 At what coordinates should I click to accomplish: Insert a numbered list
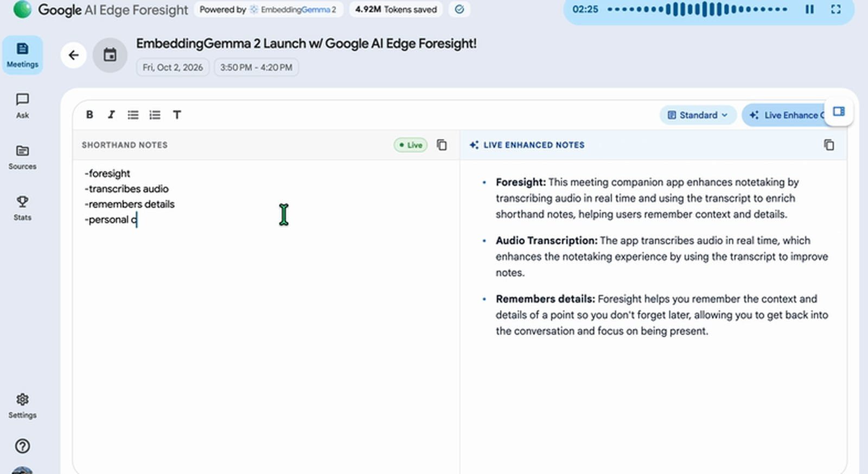coord(155,114)
